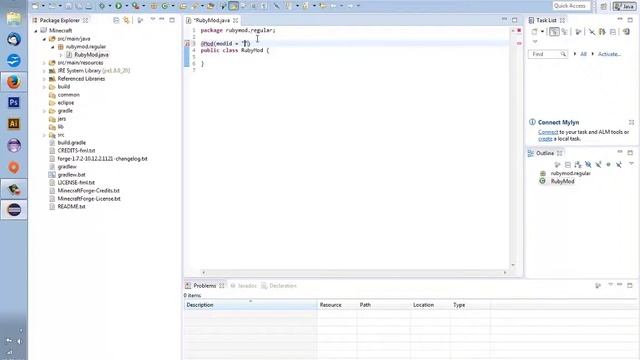
Task: Click the External Tools run icon
Action: tap(135, 6)
